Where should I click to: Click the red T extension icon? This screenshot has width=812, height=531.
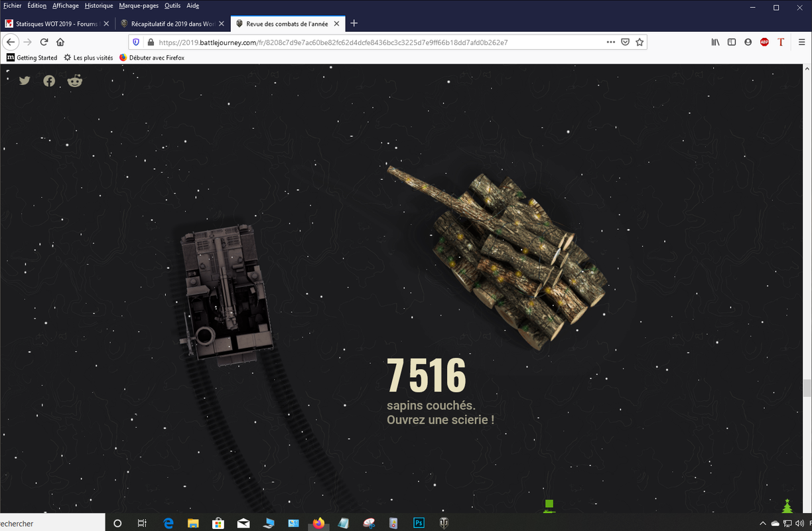pos(781,42)
